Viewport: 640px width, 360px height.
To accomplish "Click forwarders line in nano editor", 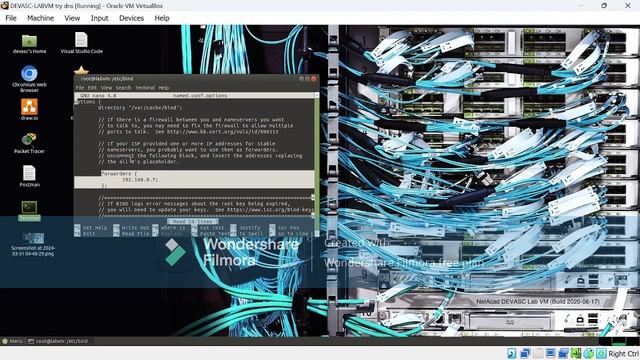I will pos(119,173).
